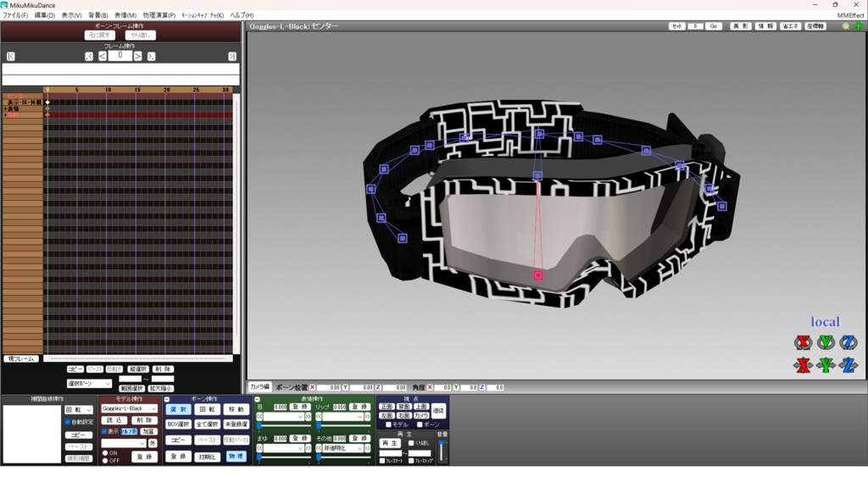This screenshot has width=868, height=488.
Task: Click the 物理 physics button
Action: [x=236, y=457]
